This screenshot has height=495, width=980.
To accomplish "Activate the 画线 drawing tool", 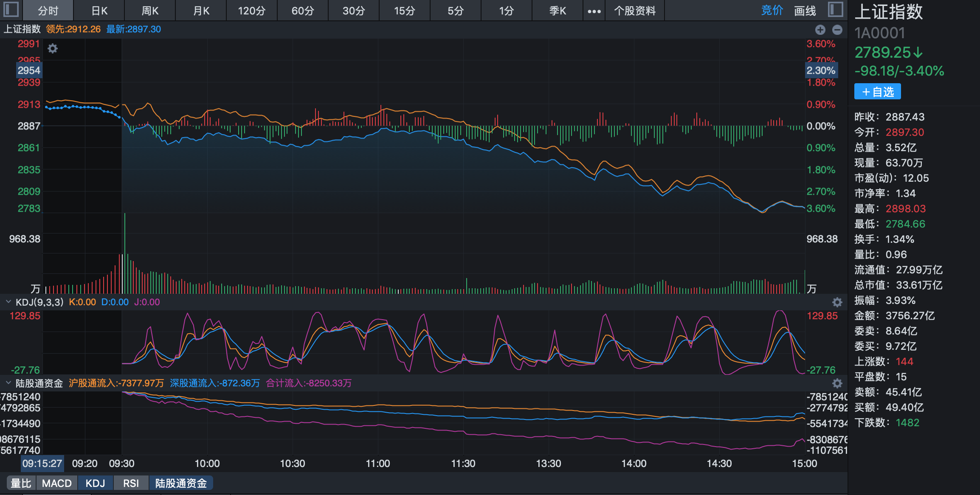I will point(805,11).
